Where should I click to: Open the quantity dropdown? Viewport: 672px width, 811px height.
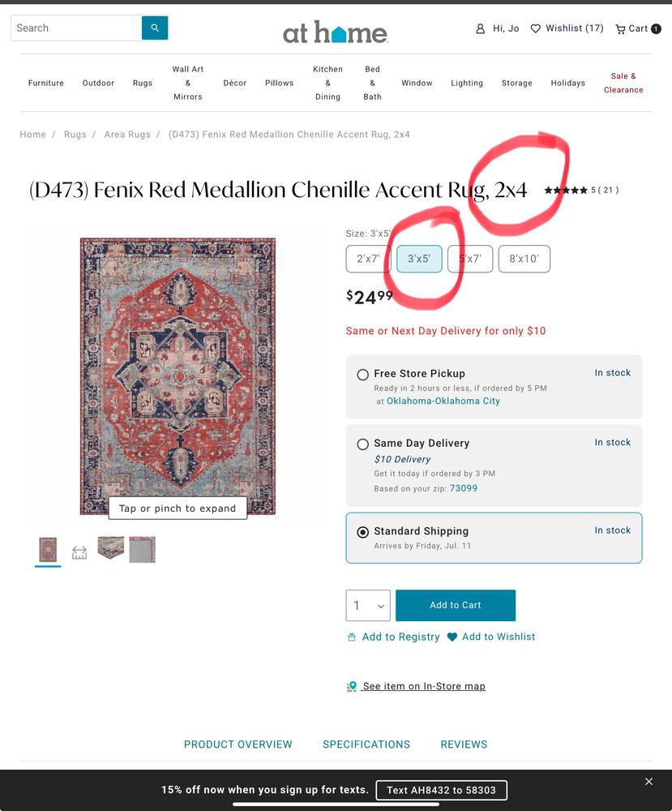click(x=368, y=606)
